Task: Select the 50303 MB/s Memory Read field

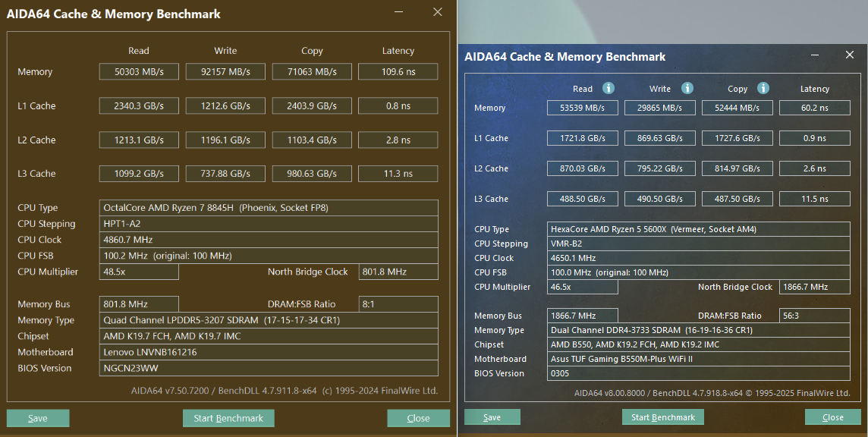Action: pos(139,71)
